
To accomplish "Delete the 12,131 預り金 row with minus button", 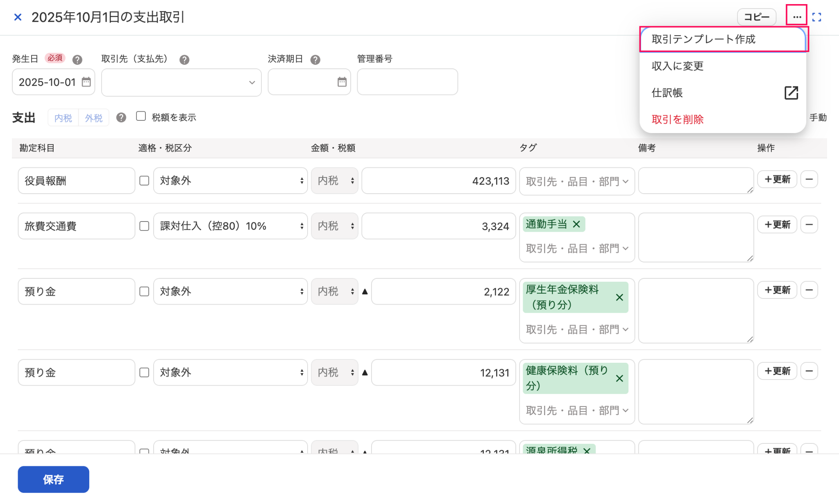I will 809,371.
